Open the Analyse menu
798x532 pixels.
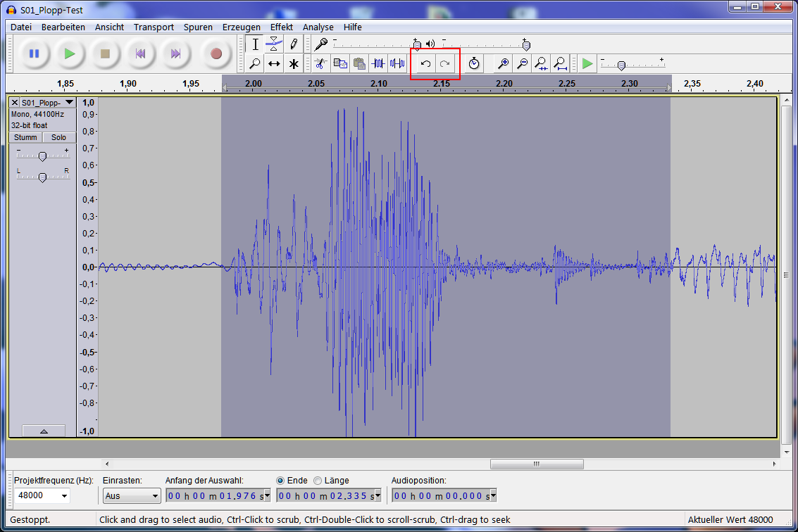(x=318, y=27)
